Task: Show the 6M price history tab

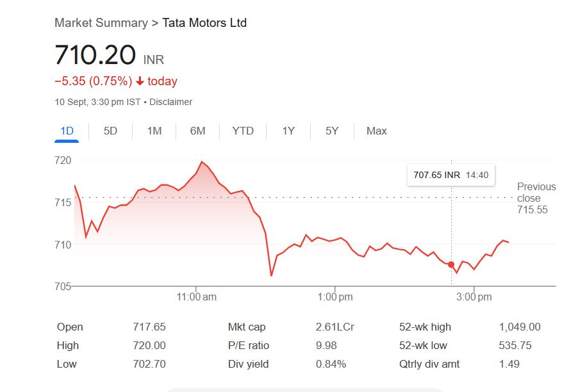Action: [x=197, y=131]
